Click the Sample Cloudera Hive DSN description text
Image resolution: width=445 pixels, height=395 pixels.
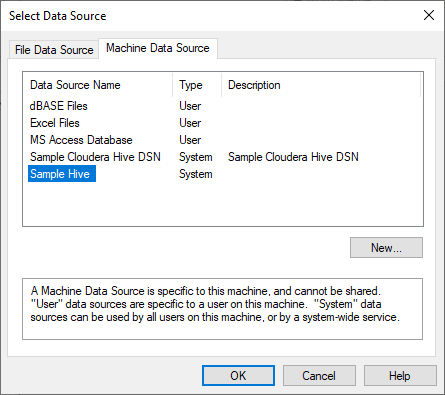pyautogui.click(x=293, y=157)
